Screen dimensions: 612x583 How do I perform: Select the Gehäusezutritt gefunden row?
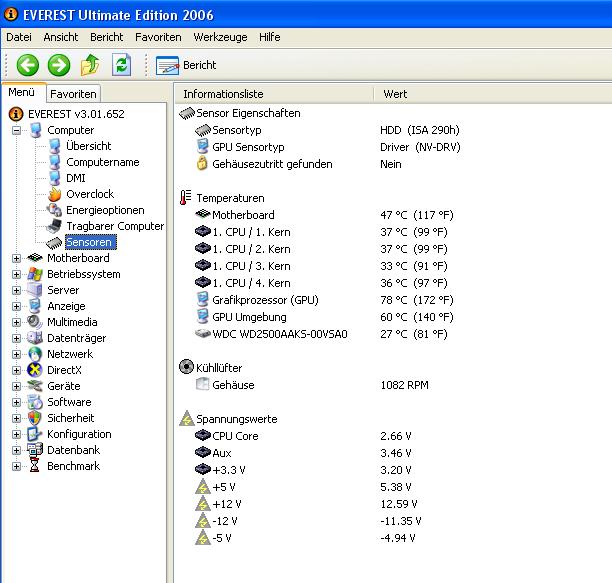pyautogui.click(x=299, y=164)
